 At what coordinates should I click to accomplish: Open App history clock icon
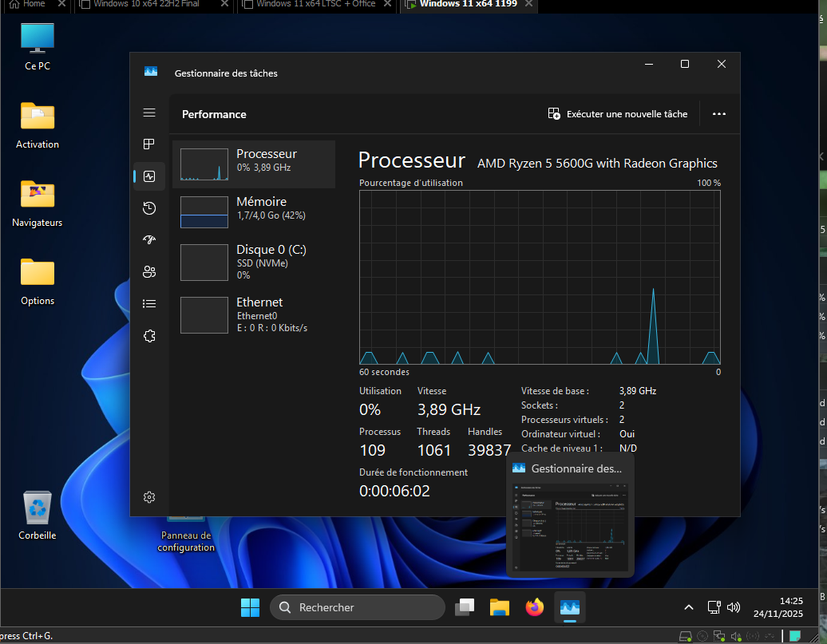click(148, 208)
